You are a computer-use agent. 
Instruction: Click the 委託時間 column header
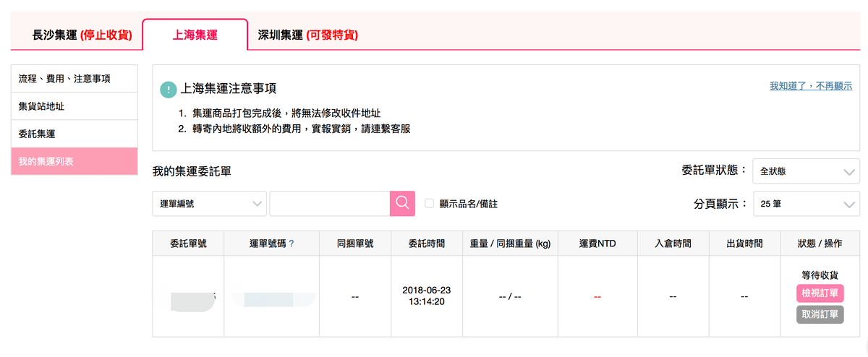pyautogui.click(x=427, y=244)
